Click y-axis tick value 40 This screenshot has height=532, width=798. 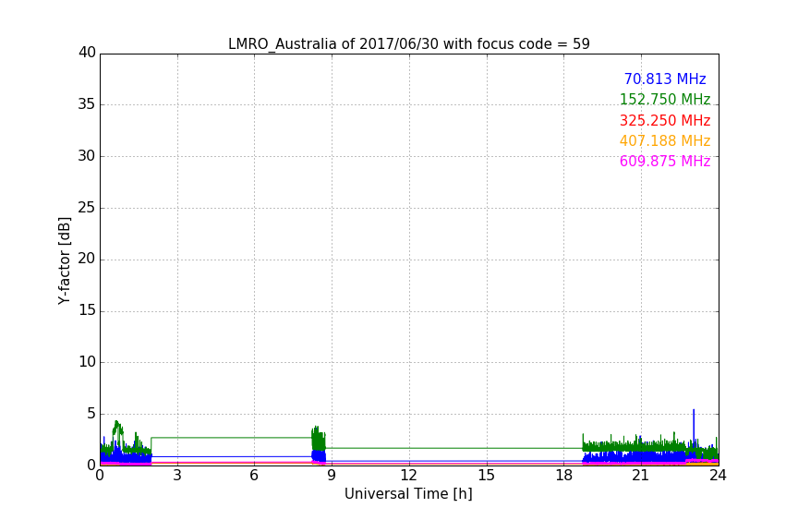click(87, 53)
